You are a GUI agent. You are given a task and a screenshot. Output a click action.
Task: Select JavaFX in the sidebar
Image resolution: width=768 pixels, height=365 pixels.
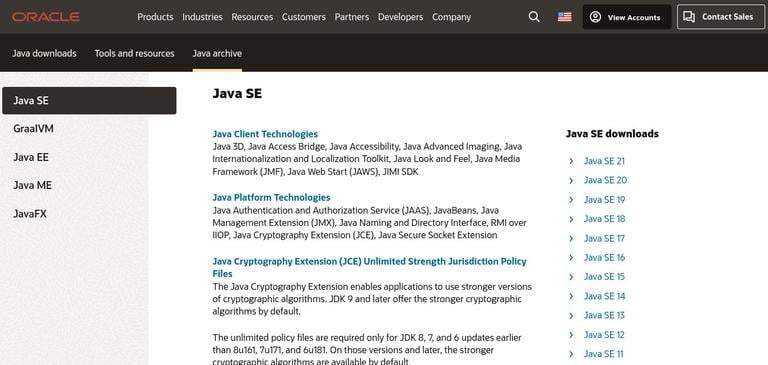(x=30, y=214)
